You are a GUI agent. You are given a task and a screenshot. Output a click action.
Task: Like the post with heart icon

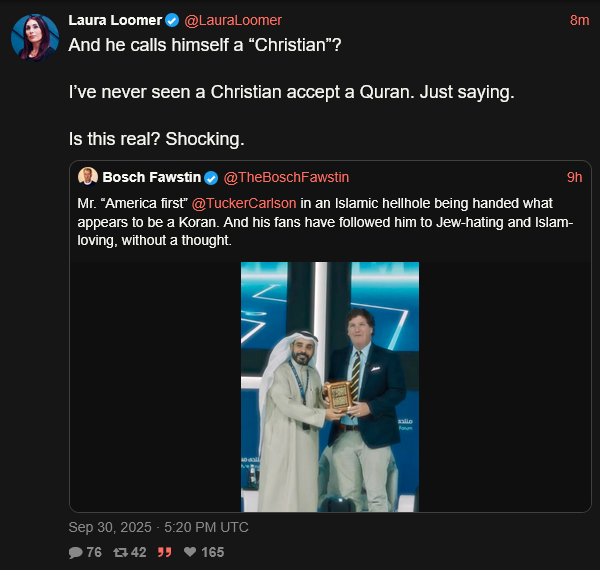[x=190, y=552]
